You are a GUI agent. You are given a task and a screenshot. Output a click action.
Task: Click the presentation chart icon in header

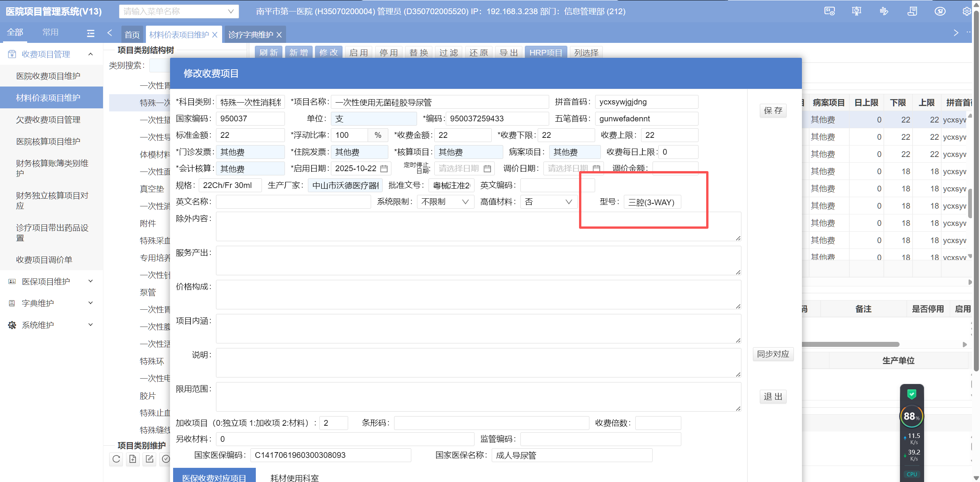coord(856,11)
